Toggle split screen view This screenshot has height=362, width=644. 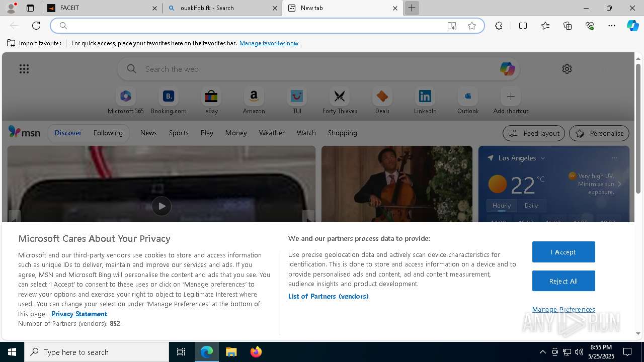(x=523, y=26)
